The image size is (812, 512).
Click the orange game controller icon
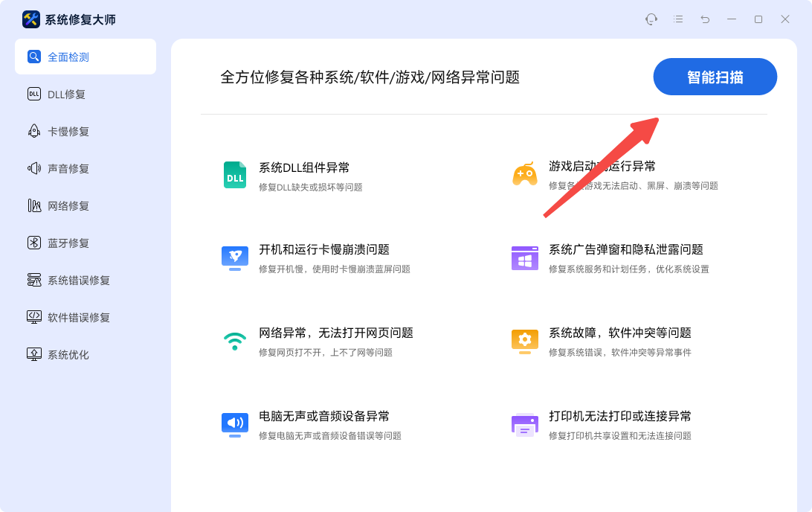[524, 174]
